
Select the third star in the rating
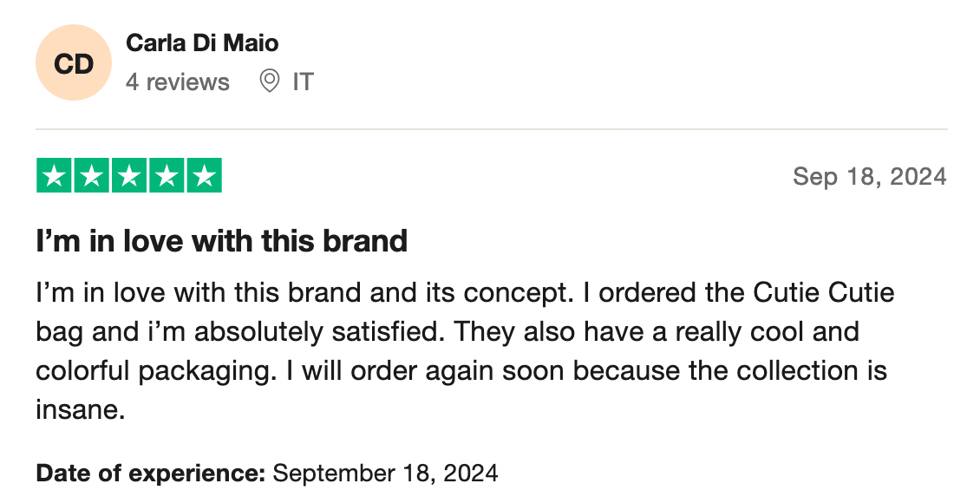pyautogui.click(x=129, y=176)
